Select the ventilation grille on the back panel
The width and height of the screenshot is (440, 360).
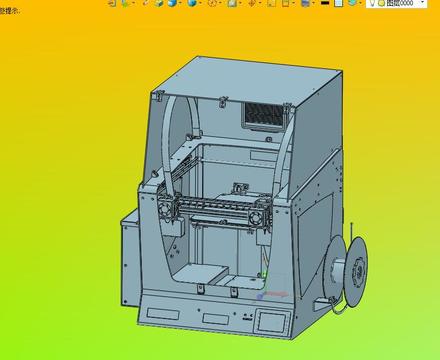tap(265, 116)
